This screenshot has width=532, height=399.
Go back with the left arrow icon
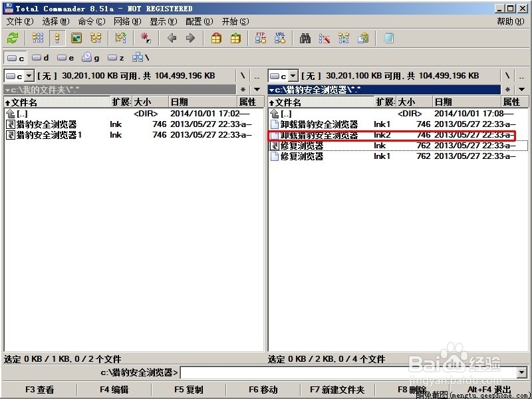pos(172,38)
